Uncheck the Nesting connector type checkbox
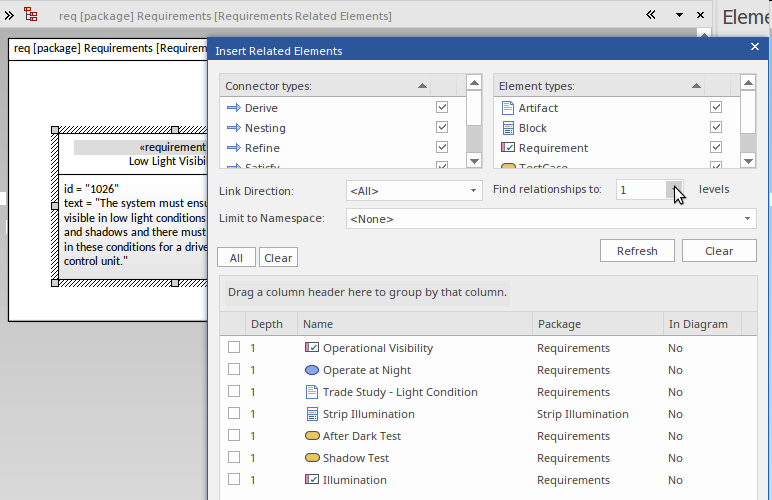772x500 pixels. tap(442, 128)
